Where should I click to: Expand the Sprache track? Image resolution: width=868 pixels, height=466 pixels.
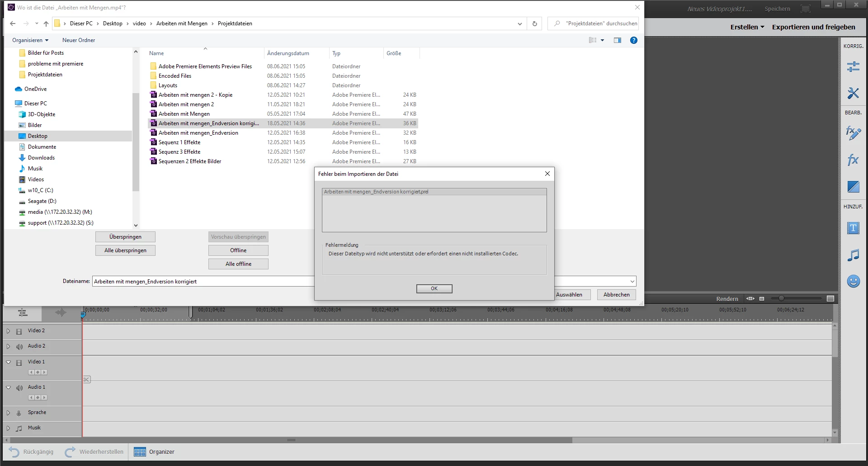pyautogui.click(x=8, y=413)
